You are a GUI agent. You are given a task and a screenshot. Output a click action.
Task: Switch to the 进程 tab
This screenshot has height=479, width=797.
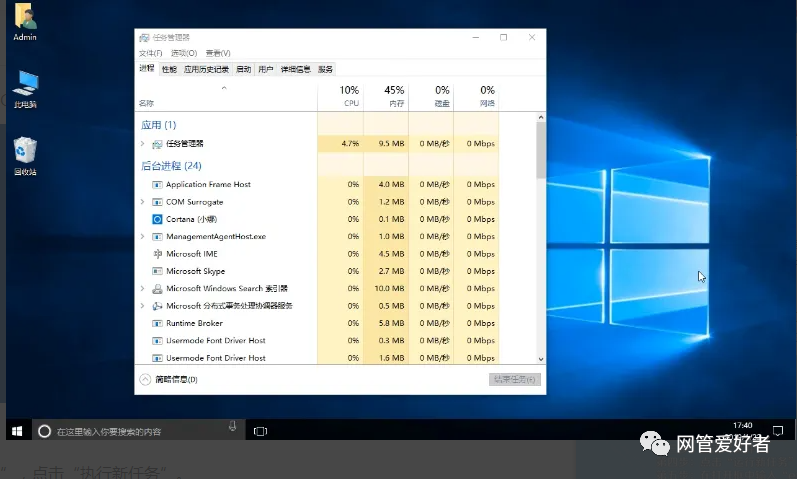pos(147,68)
